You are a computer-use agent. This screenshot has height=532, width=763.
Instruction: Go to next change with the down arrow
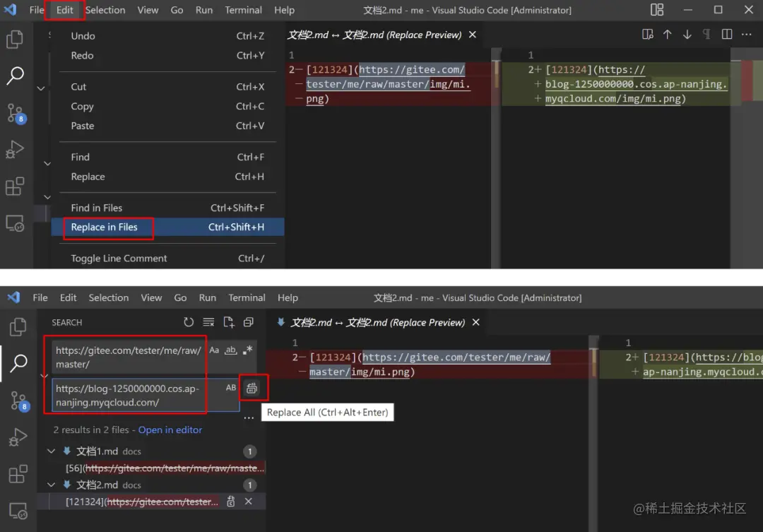687,35
